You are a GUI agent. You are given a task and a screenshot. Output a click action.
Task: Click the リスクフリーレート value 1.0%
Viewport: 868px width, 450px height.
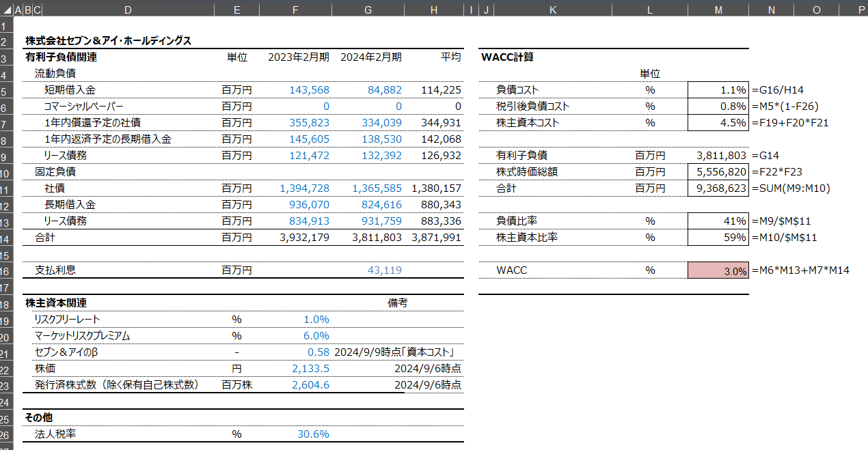tap(316, 320)
